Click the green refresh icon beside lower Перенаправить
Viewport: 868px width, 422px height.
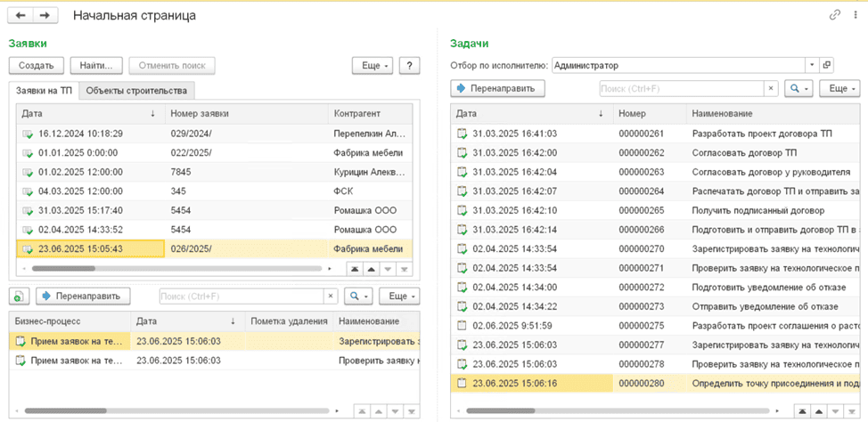(x=19, y=296)
